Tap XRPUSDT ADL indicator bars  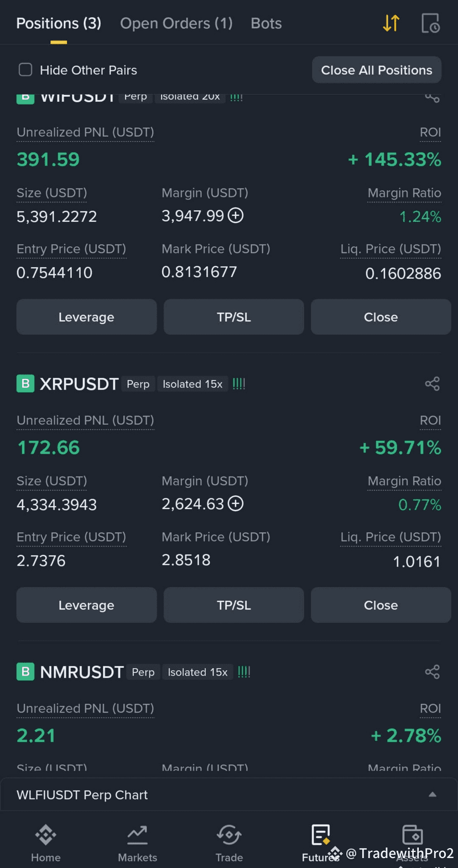point(239,384)
